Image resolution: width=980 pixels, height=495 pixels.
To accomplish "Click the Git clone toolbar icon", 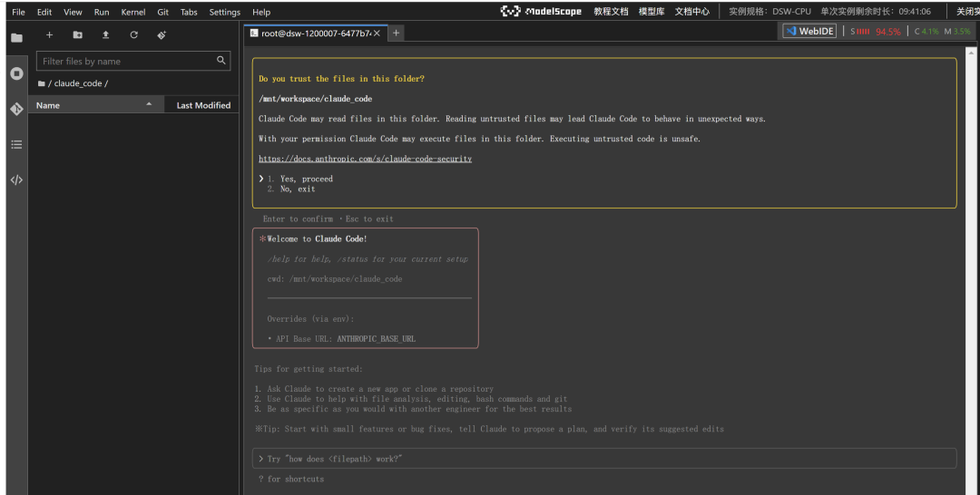I will (162, 35).
